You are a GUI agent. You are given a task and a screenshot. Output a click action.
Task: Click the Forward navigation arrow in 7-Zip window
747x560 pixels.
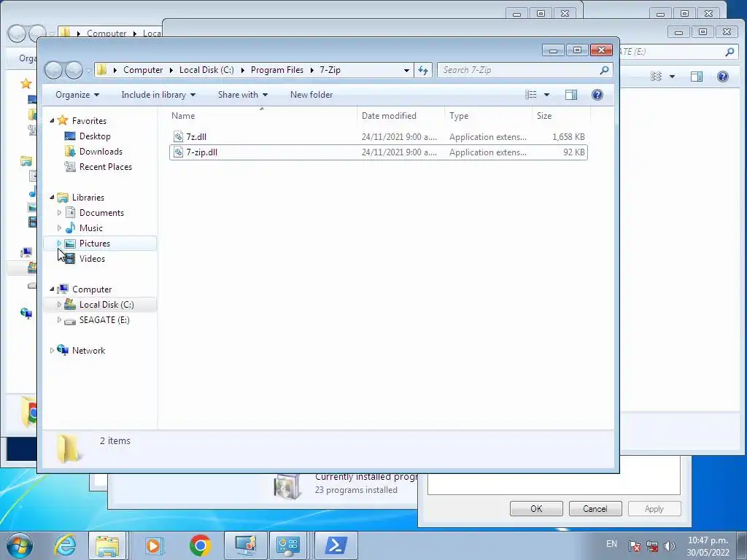74,71
